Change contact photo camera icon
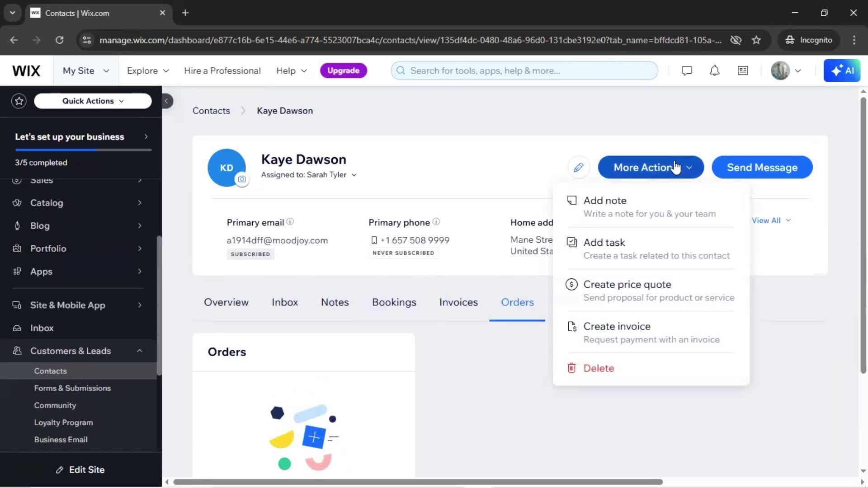 242,179
